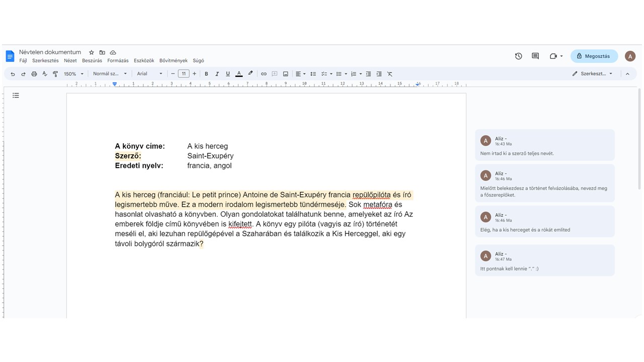Open the 150% zoom dropdown
The image size is (644, 362).
tap(73, 74)
